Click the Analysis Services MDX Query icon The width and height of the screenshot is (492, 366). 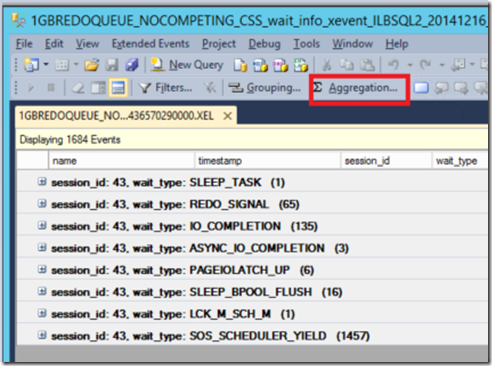260,65
